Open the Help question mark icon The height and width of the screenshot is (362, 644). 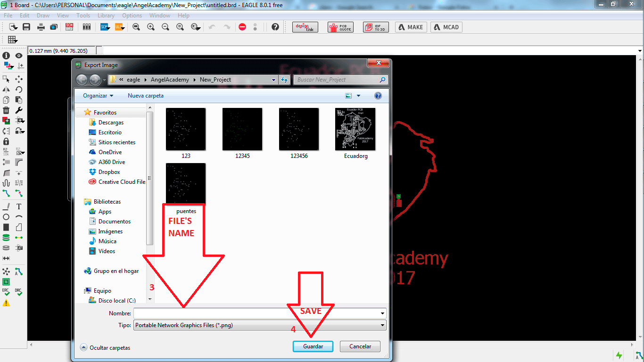coord(275,27)
